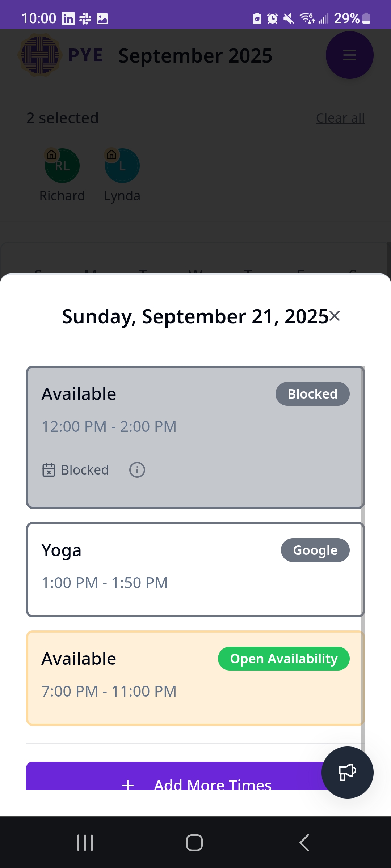Tap the Slack icon in the status bar
Viewport: 391px width, 868px height.
pyautogui.click(x=85, y=18)
